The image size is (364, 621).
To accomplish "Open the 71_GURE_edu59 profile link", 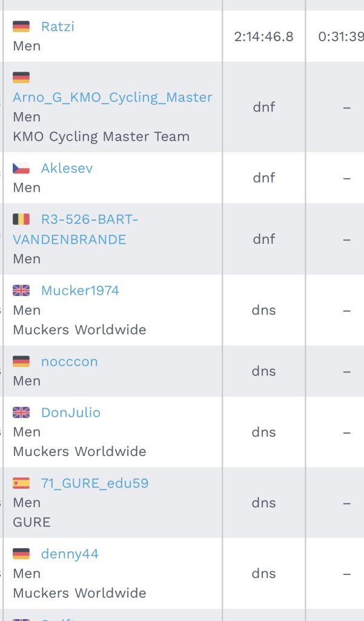I will coord(94,483).
